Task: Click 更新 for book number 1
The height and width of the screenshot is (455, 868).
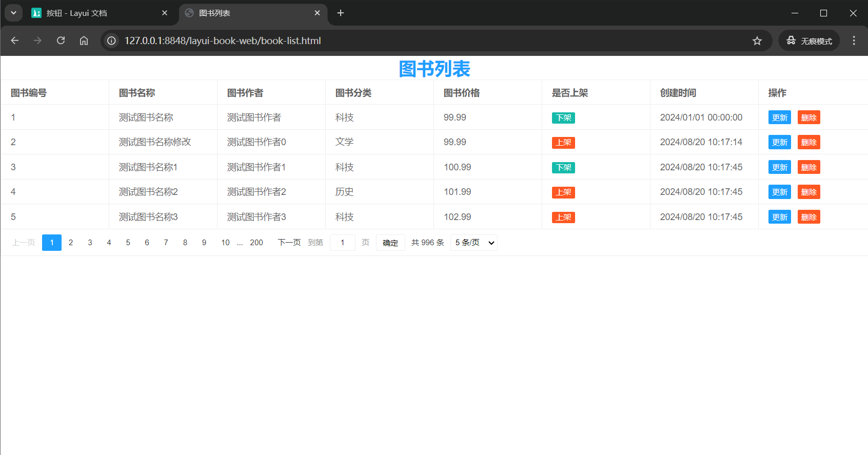Action: 780,117
